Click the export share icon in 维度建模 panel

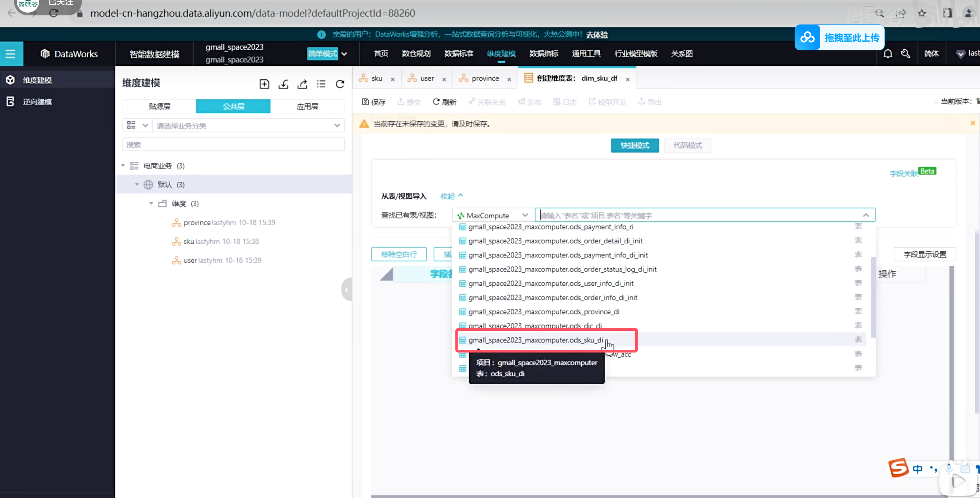point(303,84)
